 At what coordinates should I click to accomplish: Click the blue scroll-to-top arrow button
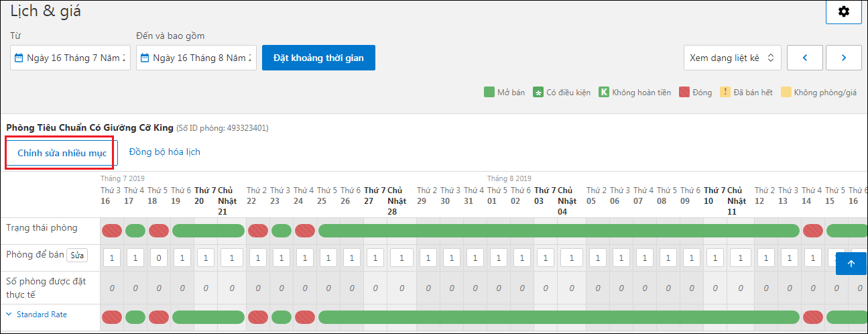[x=851, y=264]
